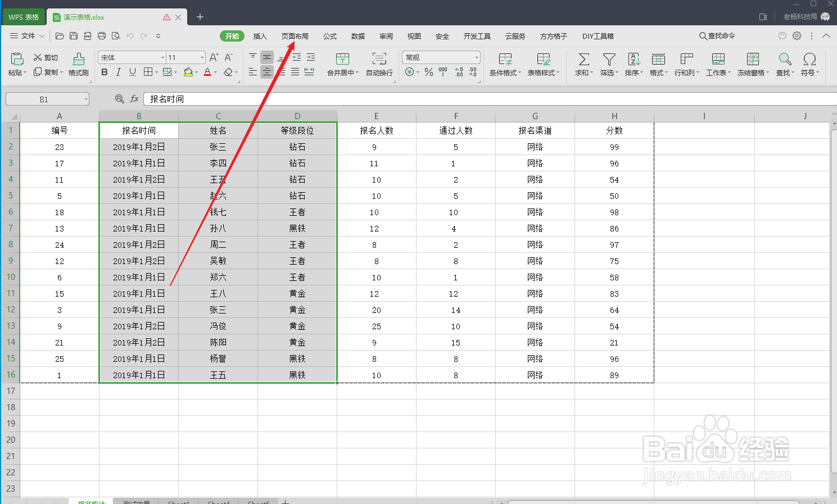Select column header G
This screenshot has height=504, width=837.
[x=535, y=116]
